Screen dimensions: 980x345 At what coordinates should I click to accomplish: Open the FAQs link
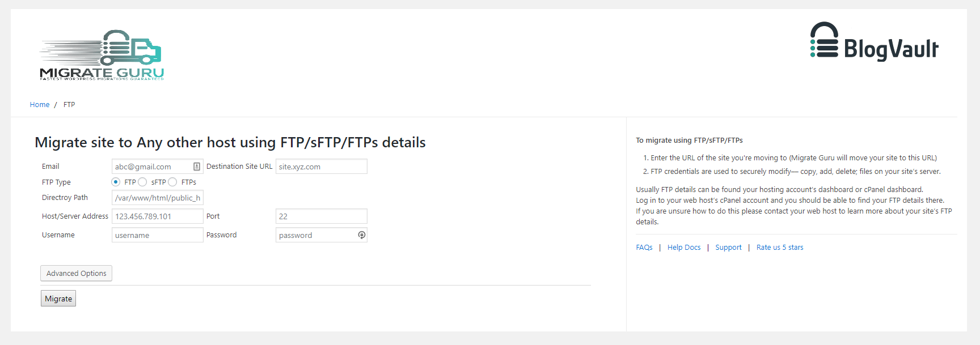[644, 248]
